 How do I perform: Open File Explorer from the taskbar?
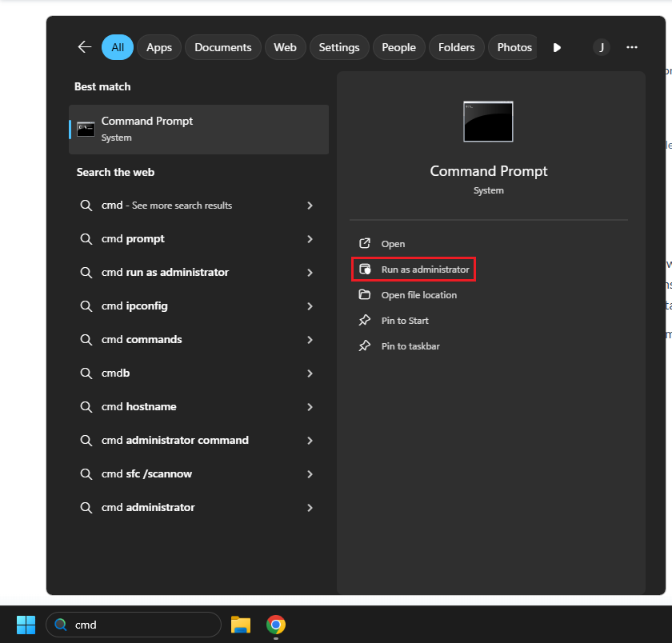[240, 624]
